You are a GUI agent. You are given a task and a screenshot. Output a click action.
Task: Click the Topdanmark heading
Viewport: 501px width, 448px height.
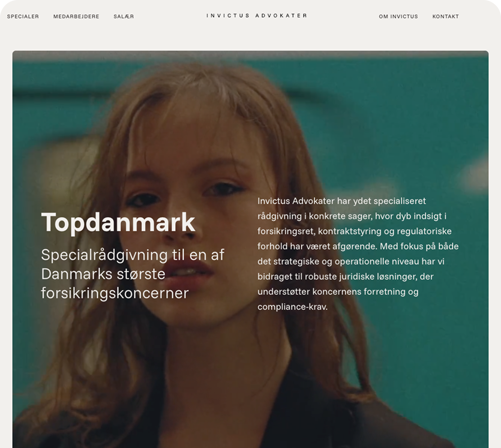coord(118,222)
